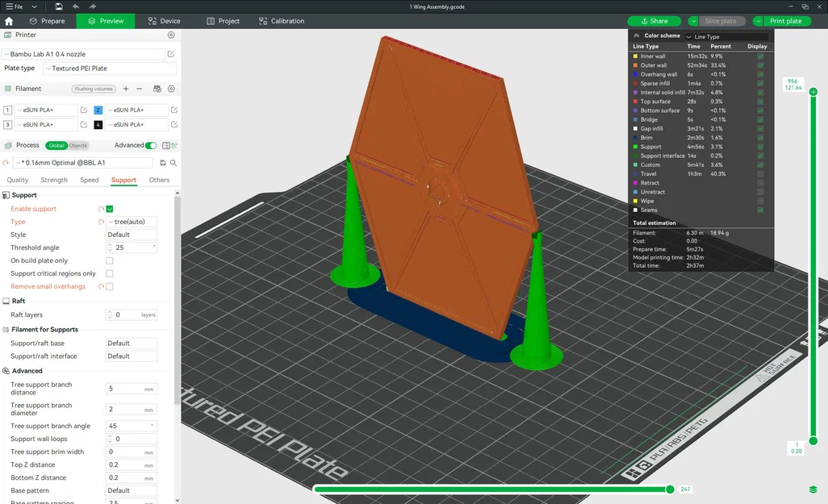Click the Print plate button
Viewport: 828px width, 504px height.
pyautogui.click(x=786, y=21)
